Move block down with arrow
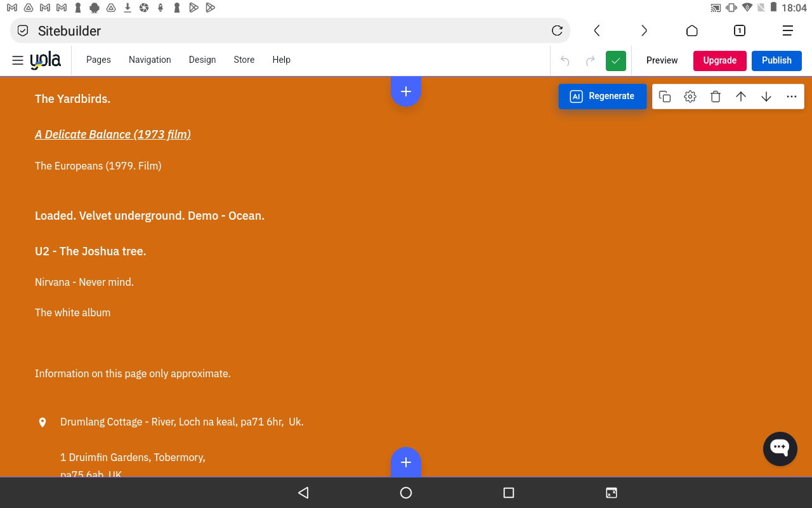812x508 pixels. coord(766,97)
